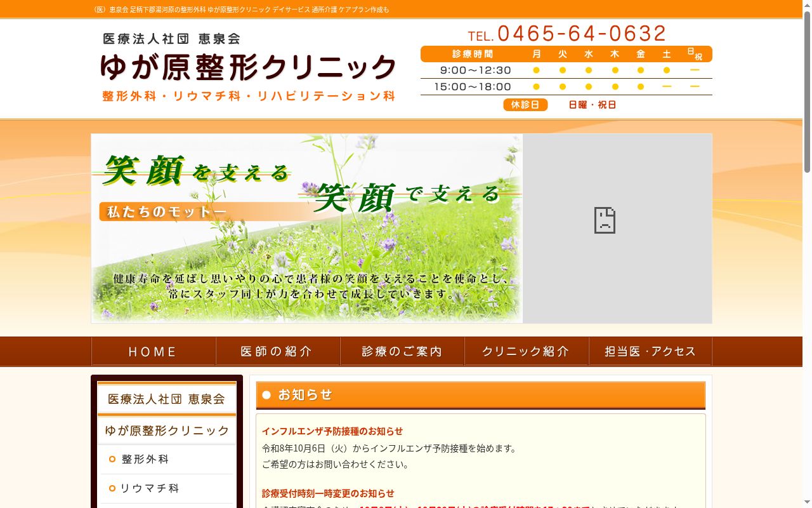
Task: Click the 休診日 orange badge
Action: pyautogui.click(x=525, y=105)
